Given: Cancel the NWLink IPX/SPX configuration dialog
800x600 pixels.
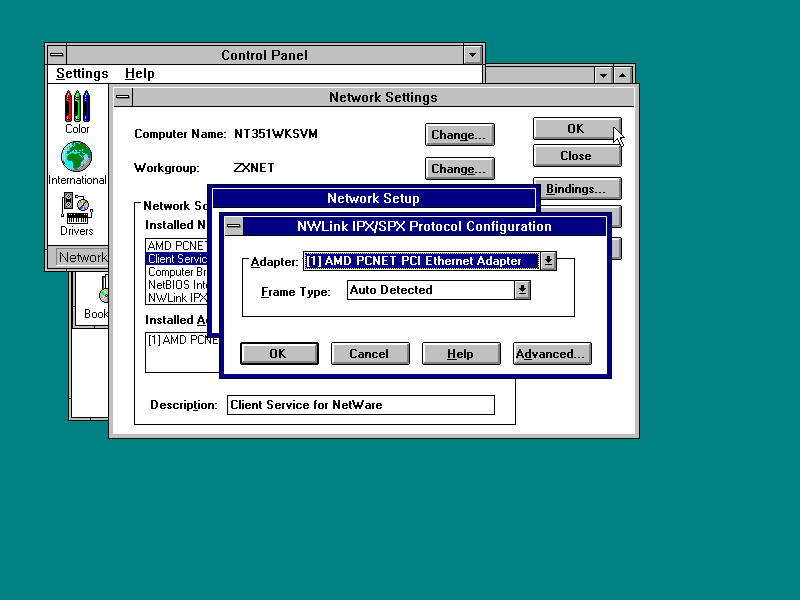Looking at the screenshot, I should tap(370, 354).
